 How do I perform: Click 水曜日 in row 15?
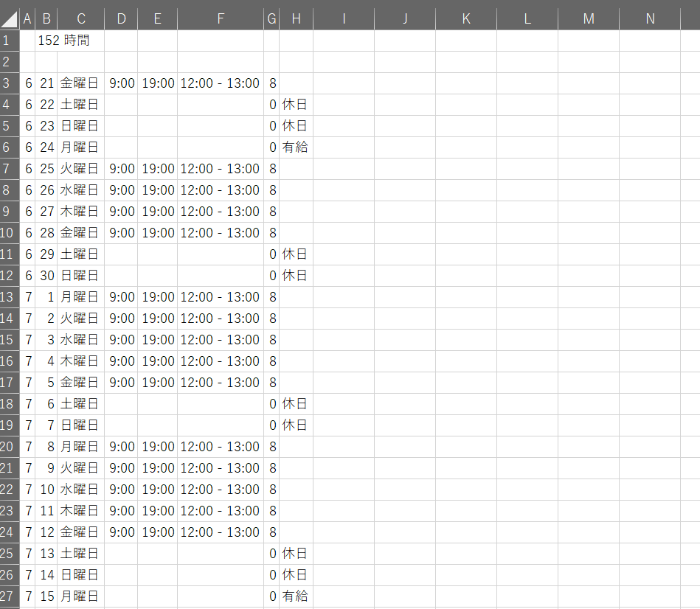(x=79, y=340)
